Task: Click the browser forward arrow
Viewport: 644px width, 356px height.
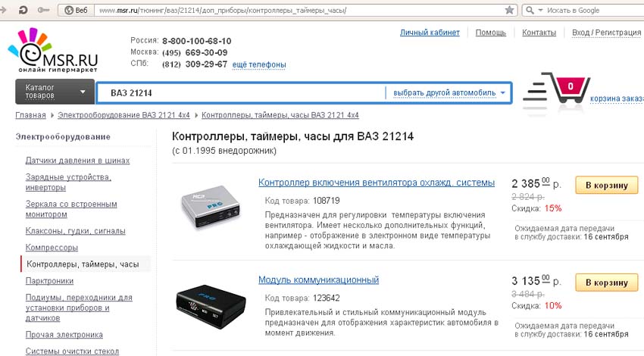Action: (3, 10)
